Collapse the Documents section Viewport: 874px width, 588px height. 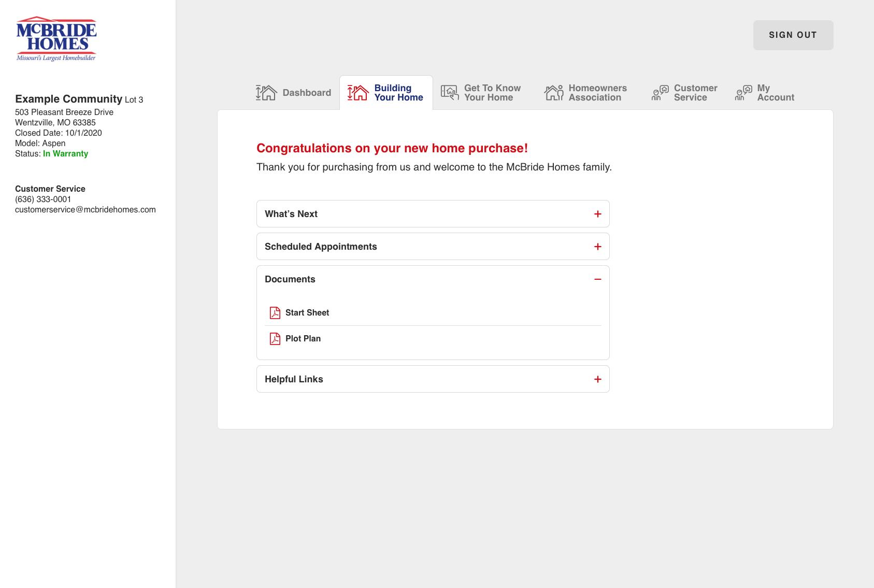click(x=433, y=279)
